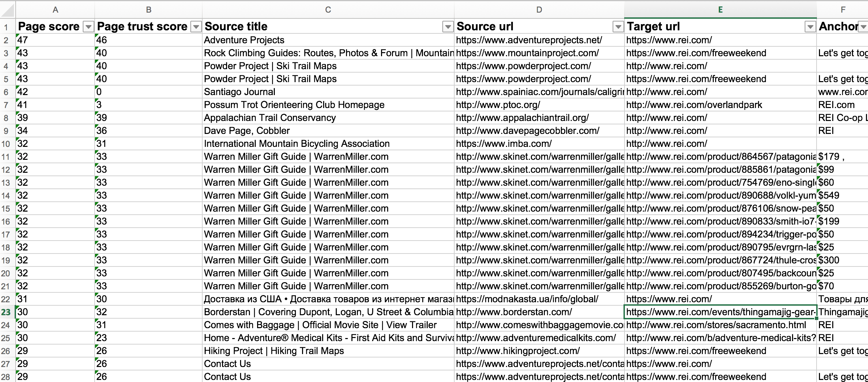Screen dimensions: 868x382
Task: Select the 'Rock Climbing Guides' source title cell
Action: point(328,53)
